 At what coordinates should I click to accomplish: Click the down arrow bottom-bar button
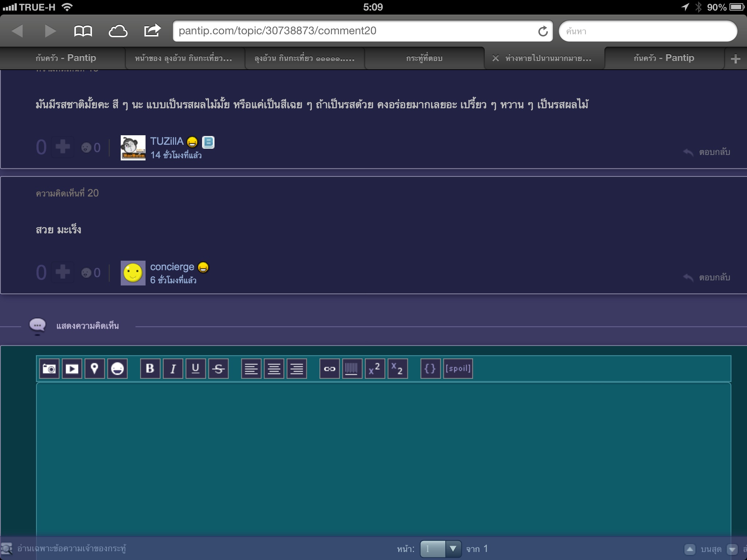click(x=732, y=549)
